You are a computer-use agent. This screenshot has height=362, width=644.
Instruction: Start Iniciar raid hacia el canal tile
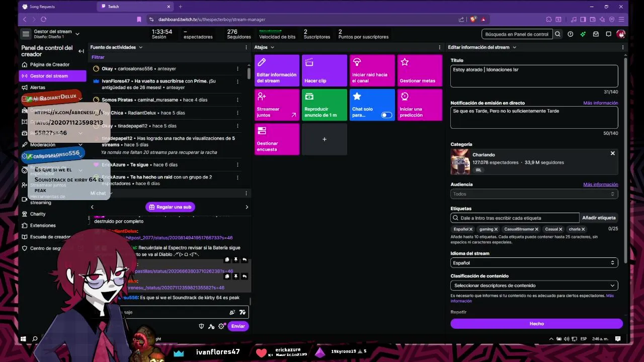[x=372, y=70]
